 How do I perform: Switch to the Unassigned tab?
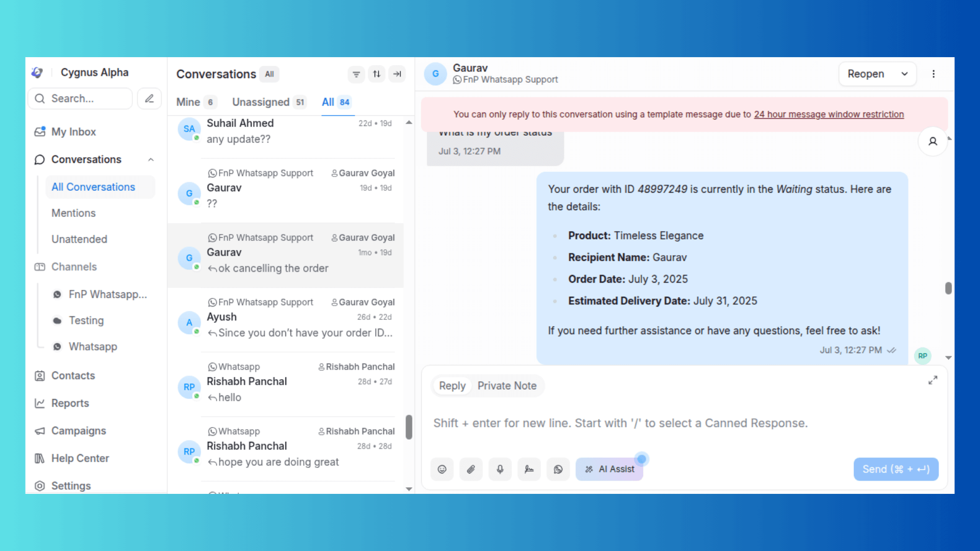[x=269, y=102]
